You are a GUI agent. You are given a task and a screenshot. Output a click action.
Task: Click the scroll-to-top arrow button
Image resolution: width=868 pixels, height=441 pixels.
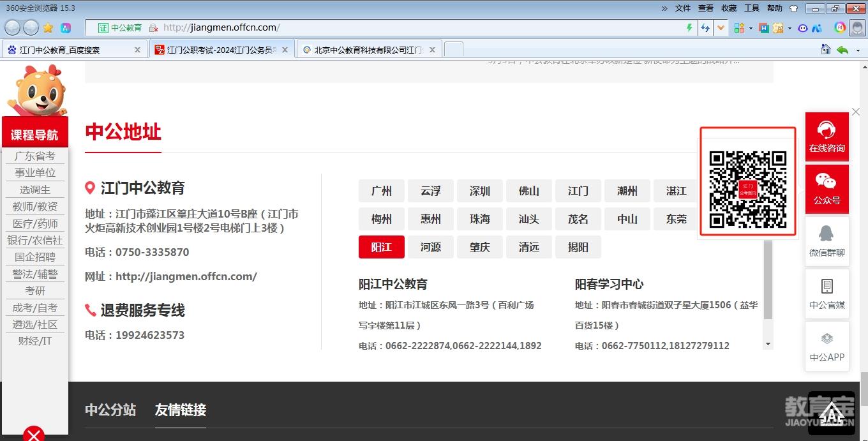[832, 413]
